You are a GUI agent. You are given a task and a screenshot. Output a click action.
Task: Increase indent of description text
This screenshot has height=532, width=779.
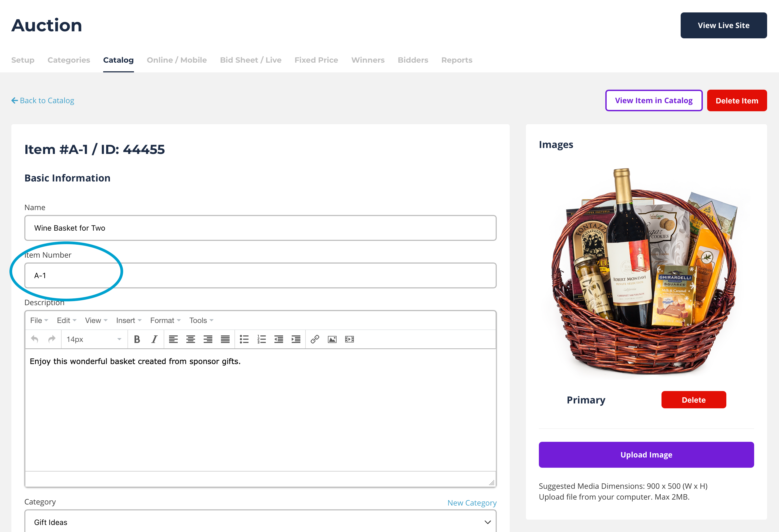296,339
